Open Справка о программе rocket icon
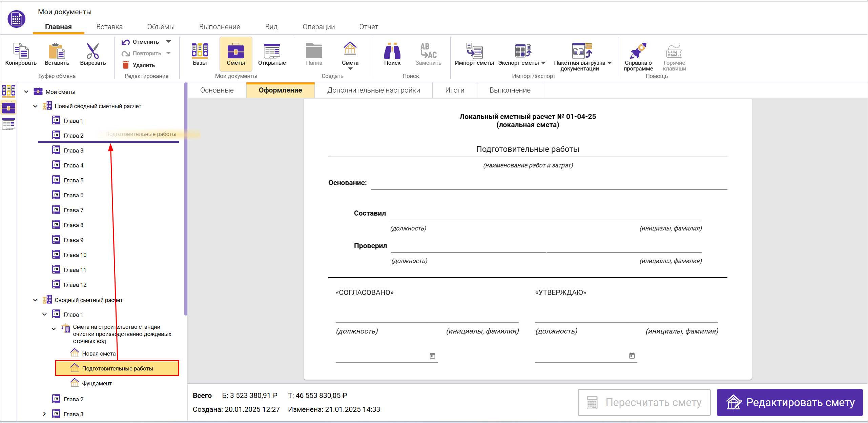This screenshot has width=868, height=423. [x=638, y=51]
